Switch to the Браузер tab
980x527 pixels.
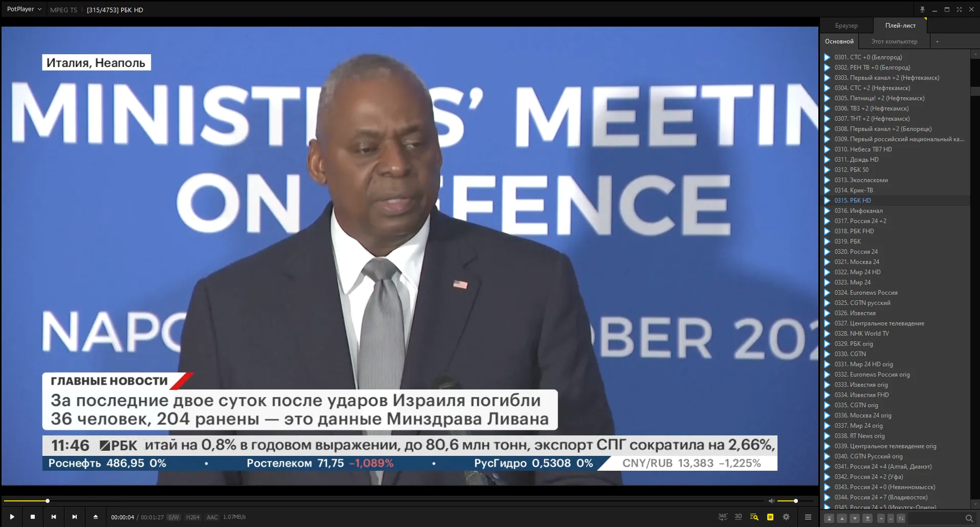(847, 26)
